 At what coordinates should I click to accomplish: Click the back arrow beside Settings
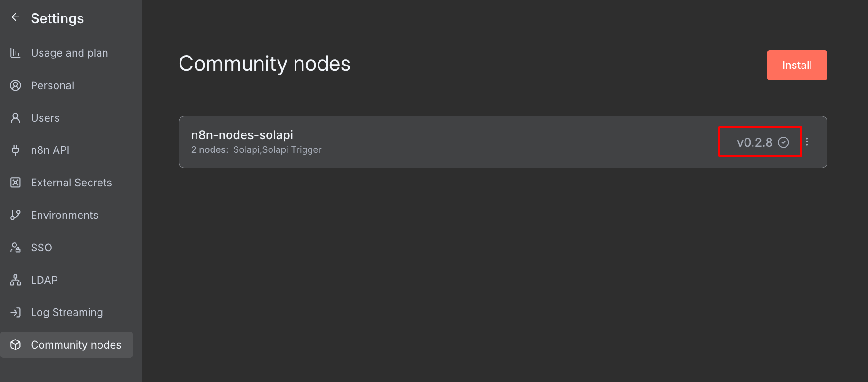click(x=16, y=17)
